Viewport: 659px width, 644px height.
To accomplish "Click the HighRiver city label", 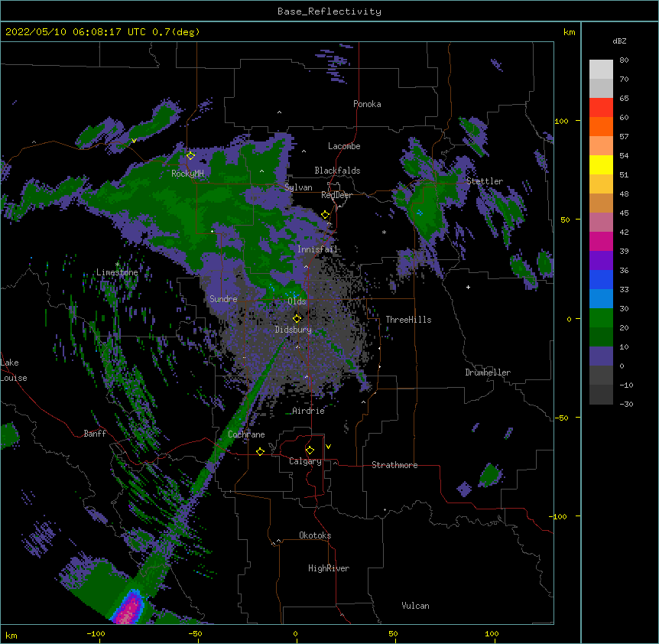I will click(x=329, y=568).
